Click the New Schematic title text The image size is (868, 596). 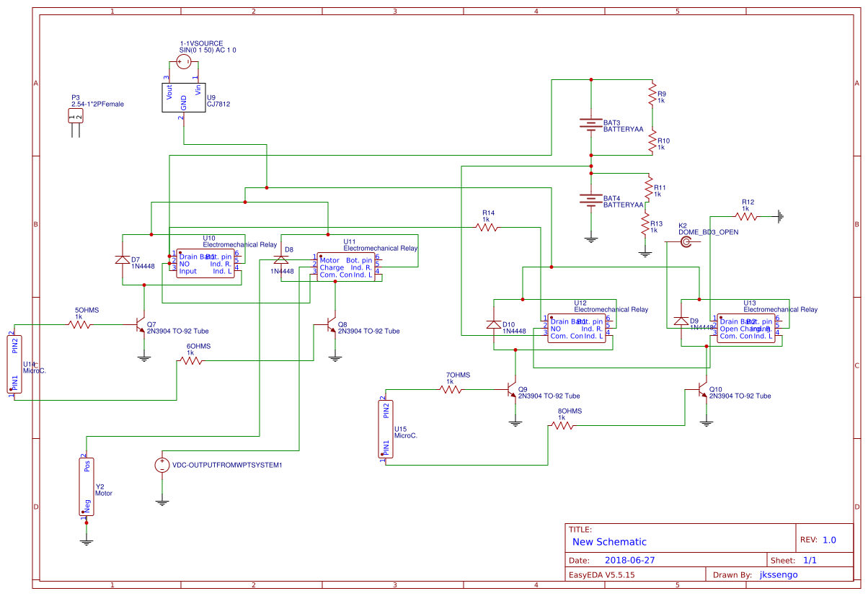[609, 542]
